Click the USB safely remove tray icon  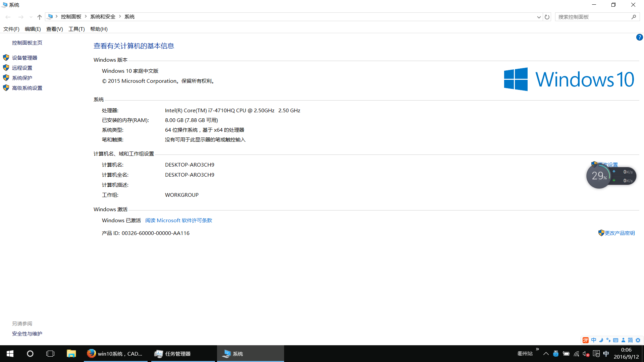pyautogui.click(x=556, y=354)
